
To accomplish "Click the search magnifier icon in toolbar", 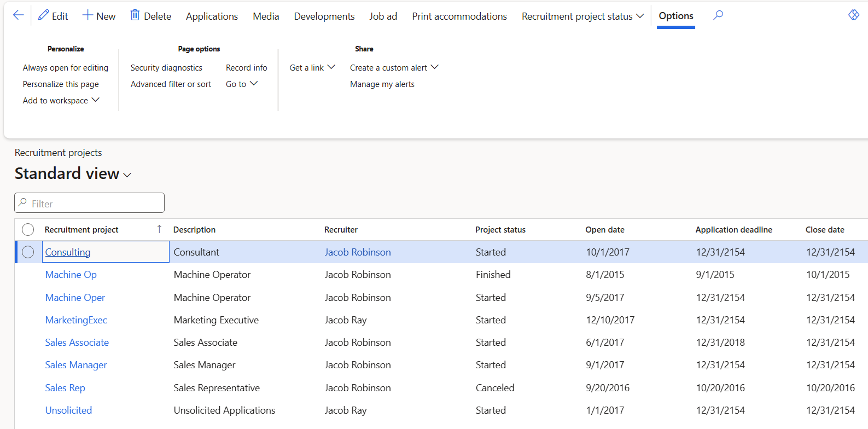I will tap(718, 15).
